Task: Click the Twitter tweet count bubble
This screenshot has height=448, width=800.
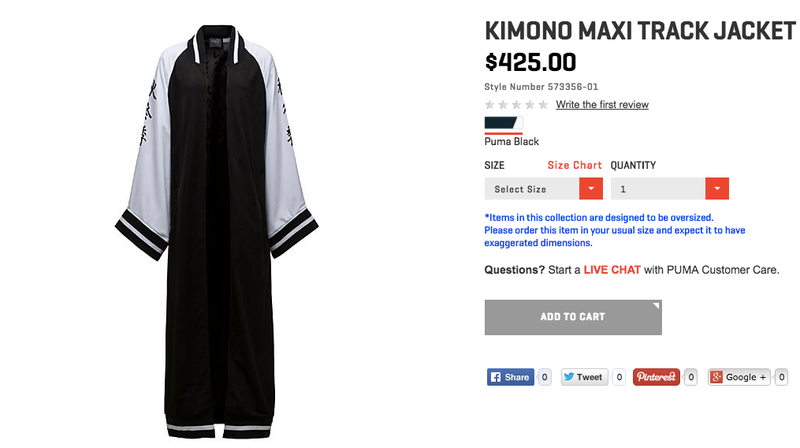Action: [x=619, y=377]
